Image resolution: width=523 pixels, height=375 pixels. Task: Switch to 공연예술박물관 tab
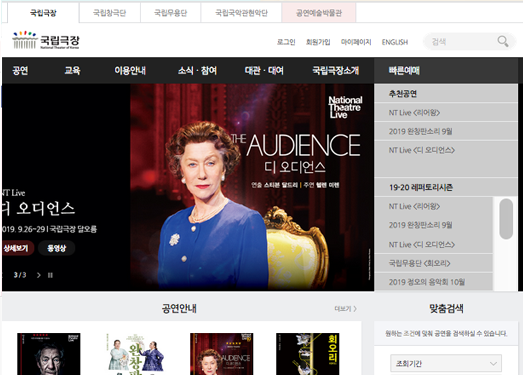point(319,13)
